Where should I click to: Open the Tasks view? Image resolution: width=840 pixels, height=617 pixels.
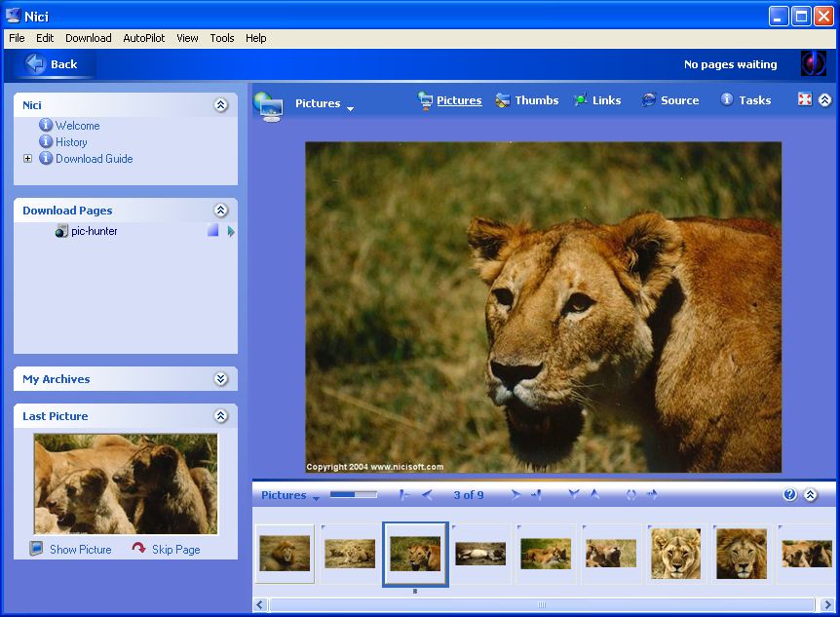[755, 100]
